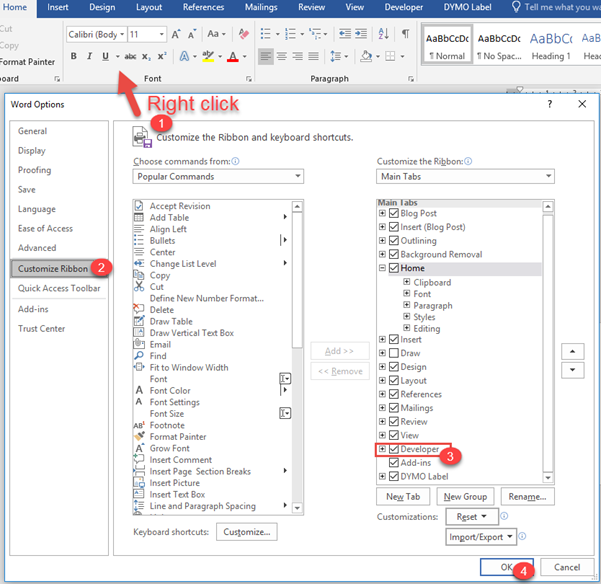Open Customize the Ribbon Main Tabs dropdown
601x584 pixels.
465,176
